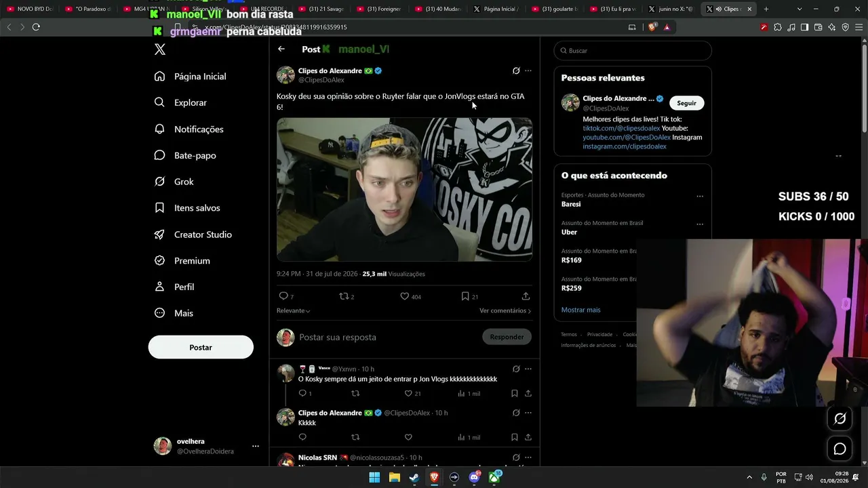Open File Explorer from the taskbar
868x488 pixels.
(394, 477)
